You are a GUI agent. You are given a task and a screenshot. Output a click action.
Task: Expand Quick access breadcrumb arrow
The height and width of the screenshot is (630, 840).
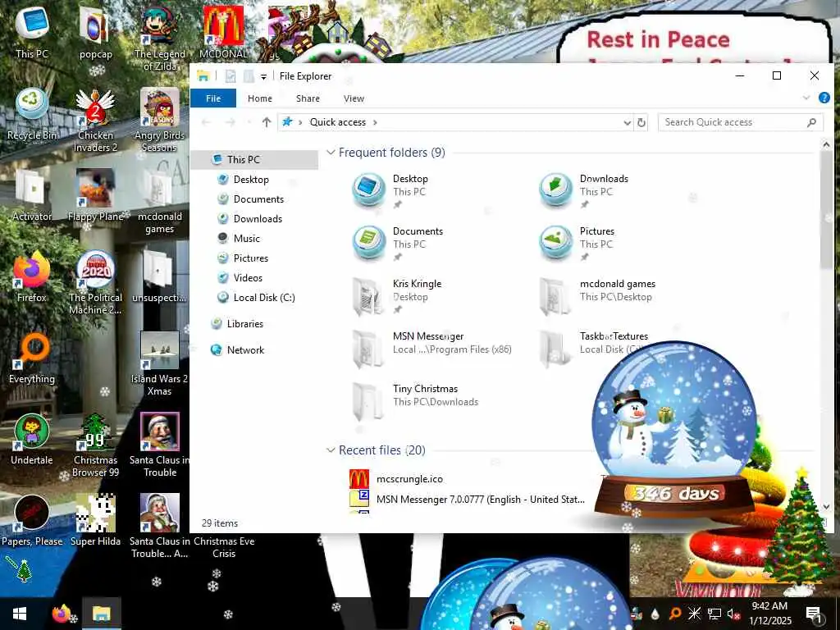(x=375, y=123)
